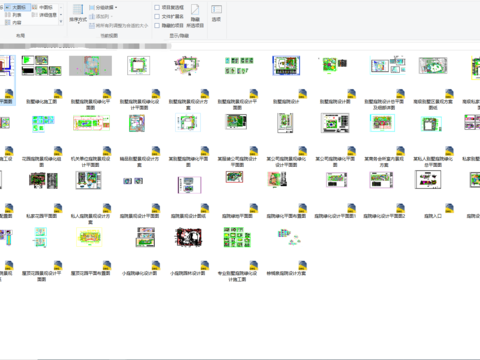Open the 分组依据 group-by dropdown
The image size is (480, 360).
click(103, 7)
